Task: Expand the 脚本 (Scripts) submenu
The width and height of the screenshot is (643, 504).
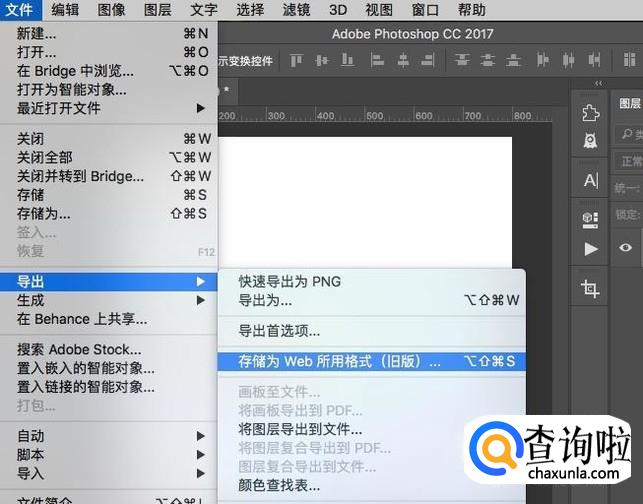Action: [x=109, y=455]
